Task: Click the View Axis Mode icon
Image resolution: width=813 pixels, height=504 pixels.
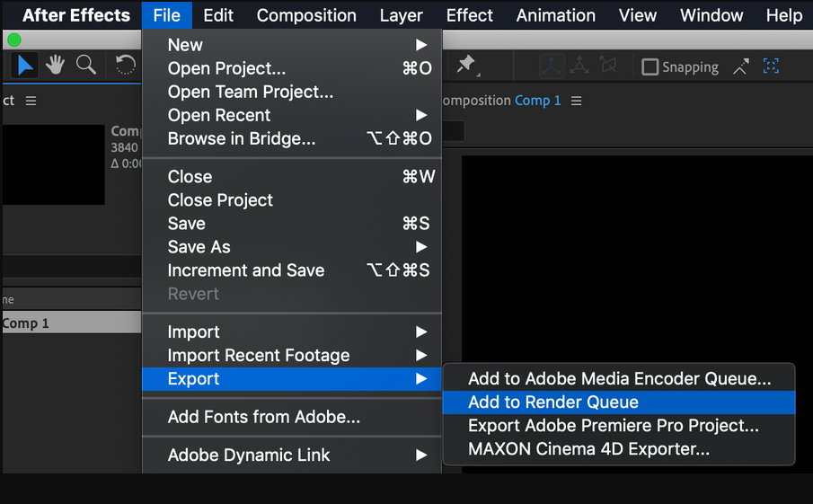Action: click(x=608, y=66)
